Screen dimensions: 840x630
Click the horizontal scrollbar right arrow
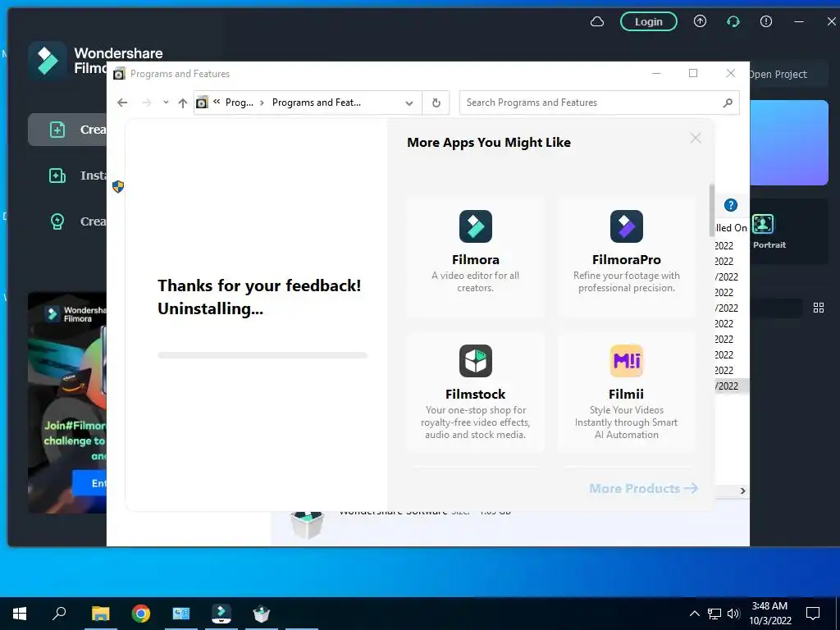click(x=742, y=491)
